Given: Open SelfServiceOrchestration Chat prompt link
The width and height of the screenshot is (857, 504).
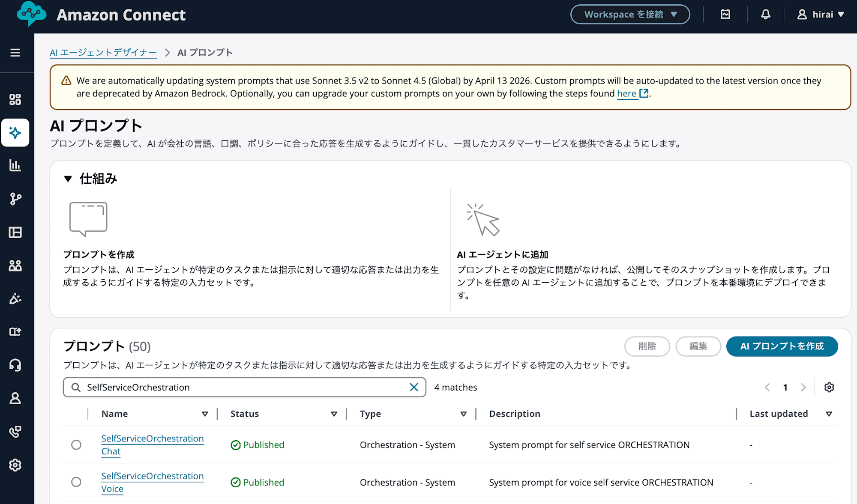Looking at the screenshot, I should [x=153, y=444].
